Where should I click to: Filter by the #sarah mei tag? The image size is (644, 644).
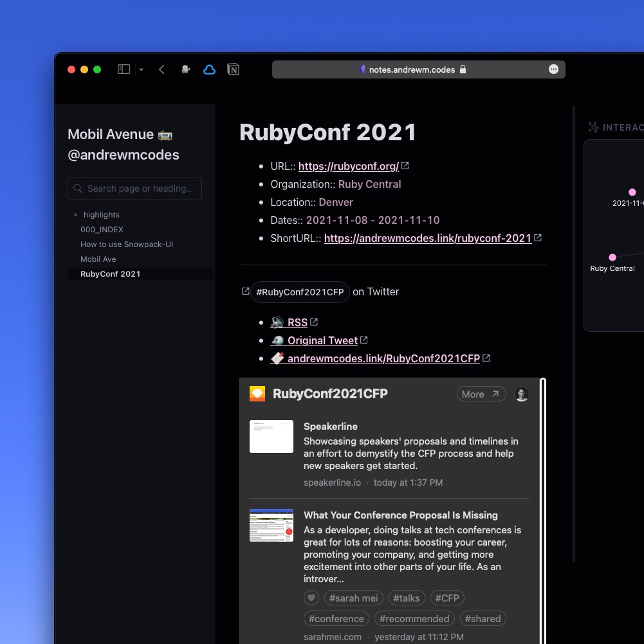[354, 598]
